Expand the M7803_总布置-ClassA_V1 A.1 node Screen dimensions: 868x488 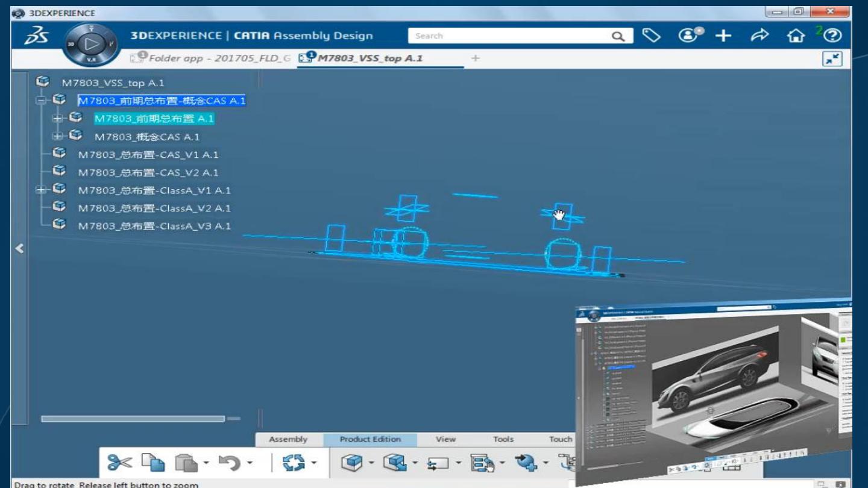click(x=42, y=190)
